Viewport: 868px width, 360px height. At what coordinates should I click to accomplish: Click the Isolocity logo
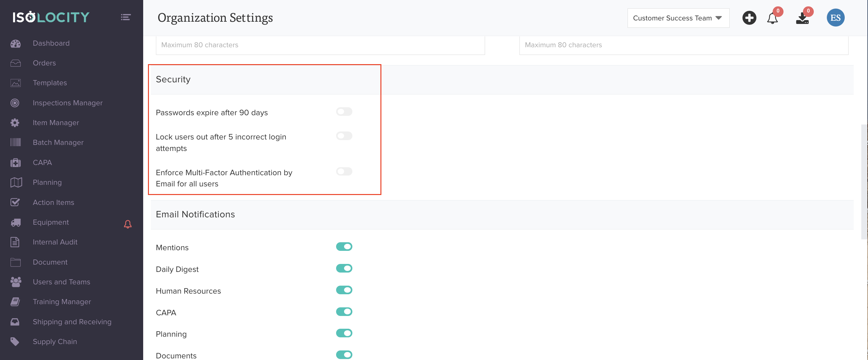(x=51, y=17)
